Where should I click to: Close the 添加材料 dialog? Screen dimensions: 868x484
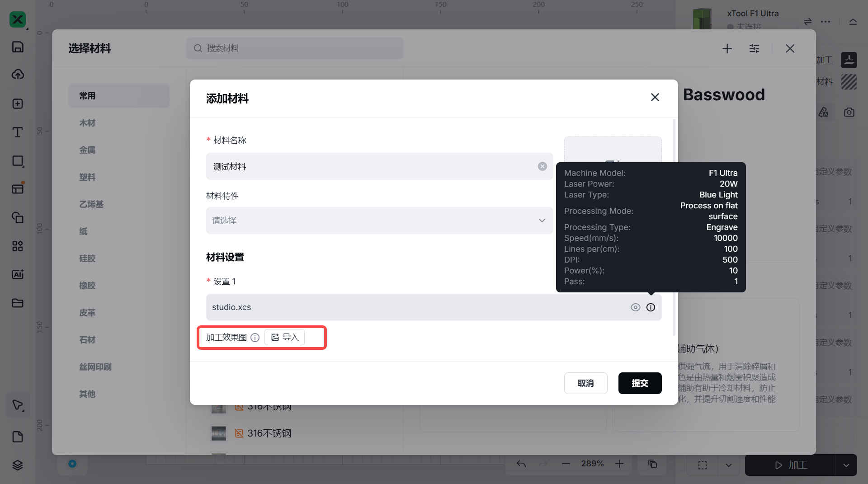coord(655,97)
